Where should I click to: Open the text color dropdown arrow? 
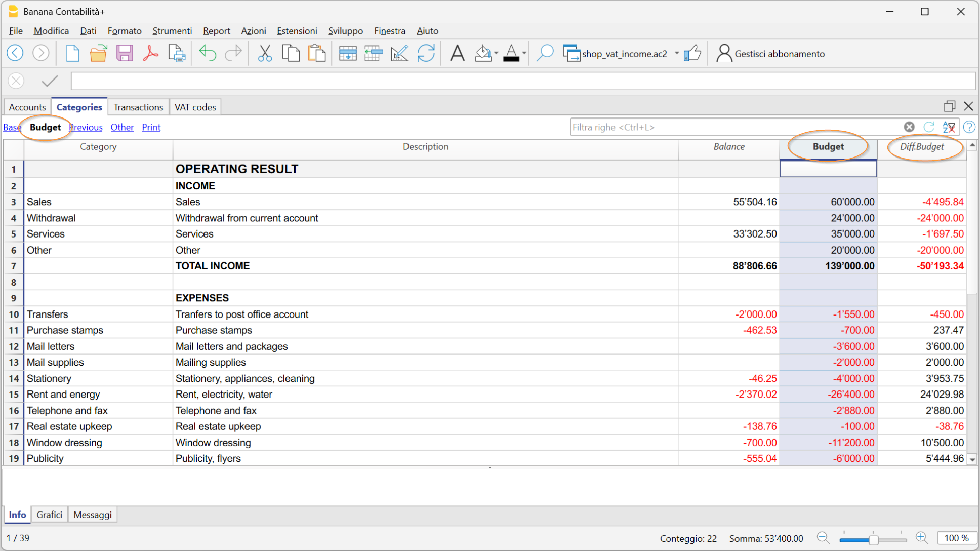[524, 53]
